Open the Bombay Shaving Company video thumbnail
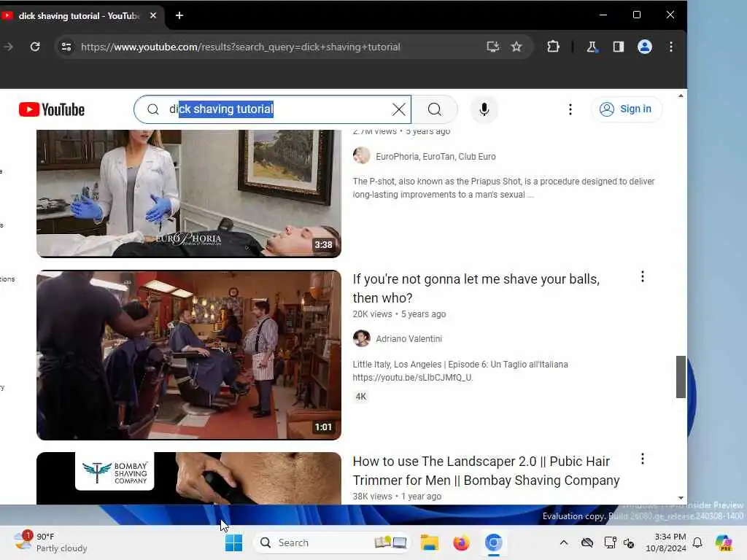 tap(189, 478)
